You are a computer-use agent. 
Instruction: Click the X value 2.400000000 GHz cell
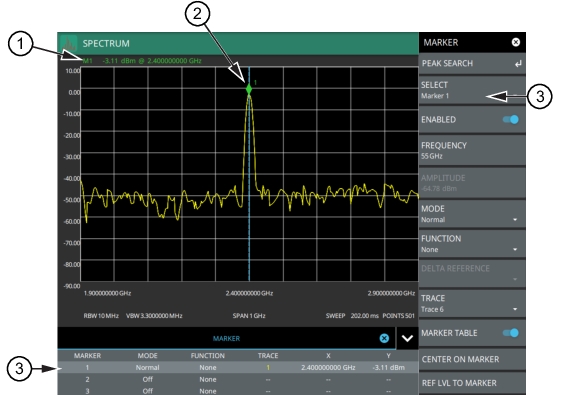pyautogui.click(x=328, y=367)
